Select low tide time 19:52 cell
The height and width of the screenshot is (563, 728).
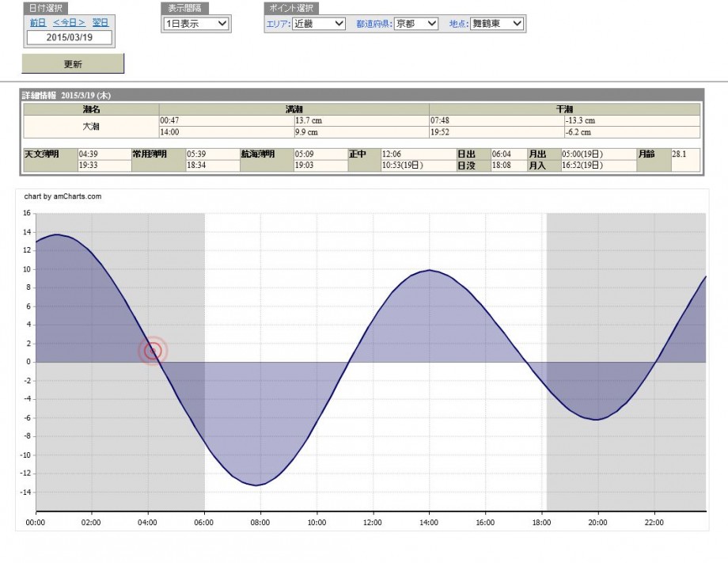tap(497, 132)
